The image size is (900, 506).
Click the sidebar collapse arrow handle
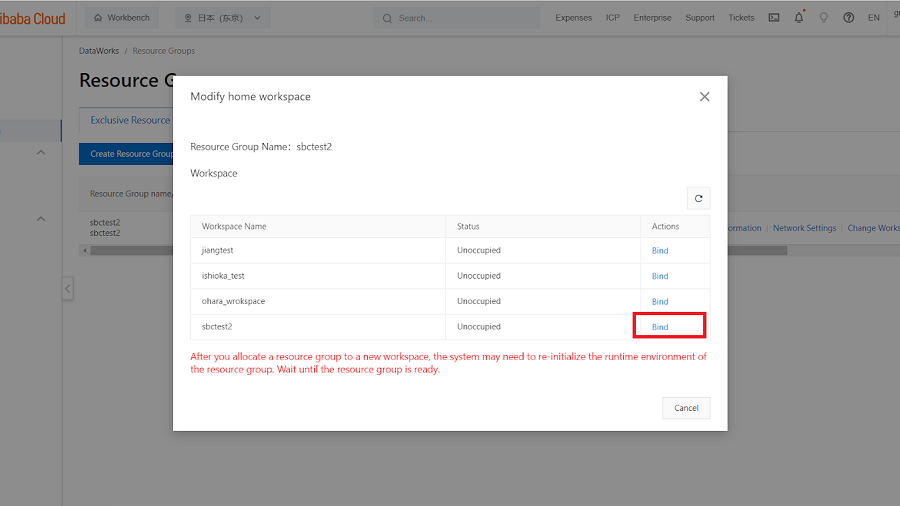tap(68, 289)
